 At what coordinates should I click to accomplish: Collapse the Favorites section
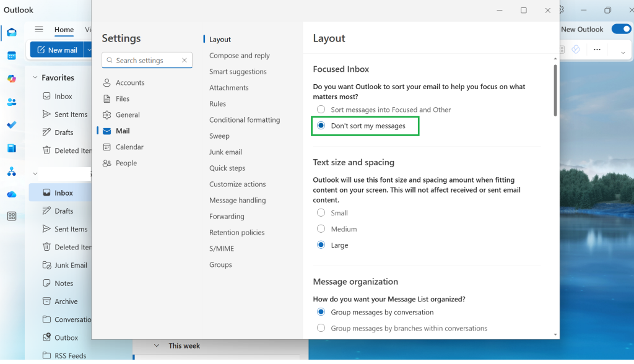(35, 77)
